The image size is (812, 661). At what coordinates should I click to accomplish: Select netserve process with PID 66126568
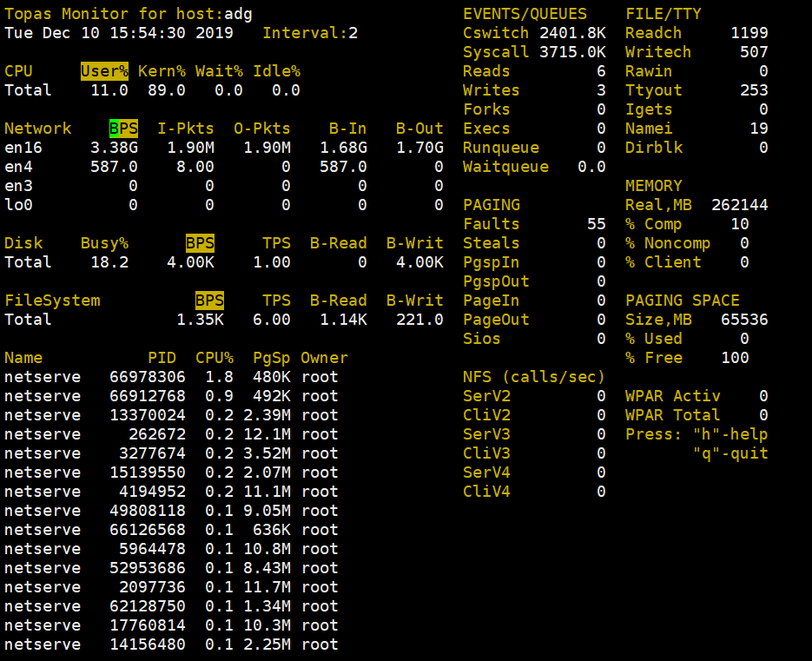(x=171, y=531)
